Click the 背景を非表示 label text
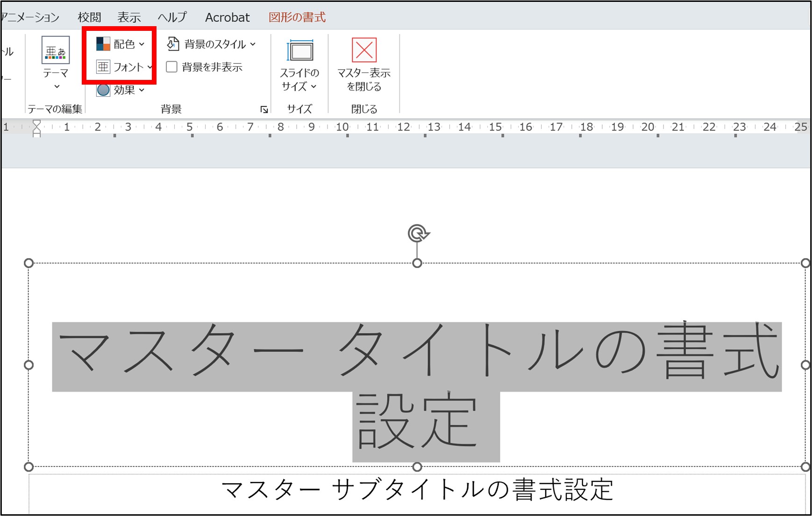The width and height of the screenshot is (812, 516). (212, 67)
